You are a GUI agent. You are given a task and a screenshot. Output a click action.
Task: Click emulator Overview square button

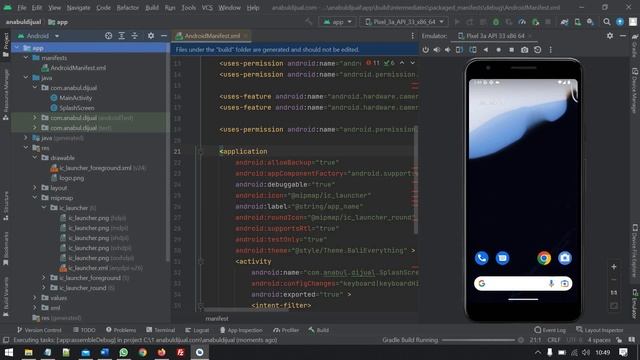pyautogui.click(x=511, y=49)
